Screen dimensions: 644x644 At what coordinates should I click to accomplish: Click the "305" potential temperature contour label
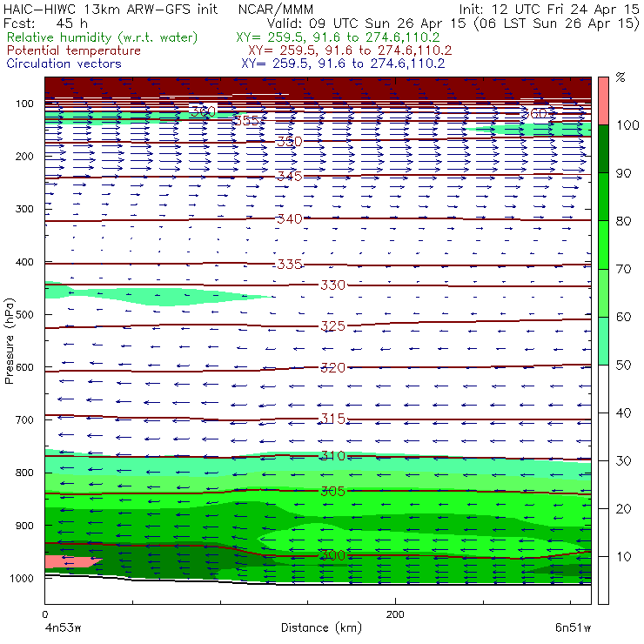(332, 491)
